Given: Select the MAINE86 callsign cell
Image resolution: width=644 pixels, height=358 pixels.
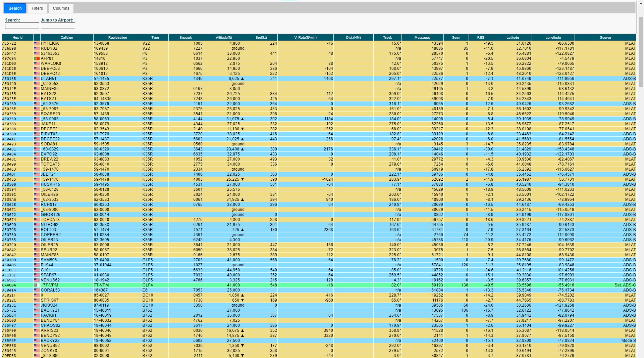Looking at the screenshot, I should (x=67, y=89).
